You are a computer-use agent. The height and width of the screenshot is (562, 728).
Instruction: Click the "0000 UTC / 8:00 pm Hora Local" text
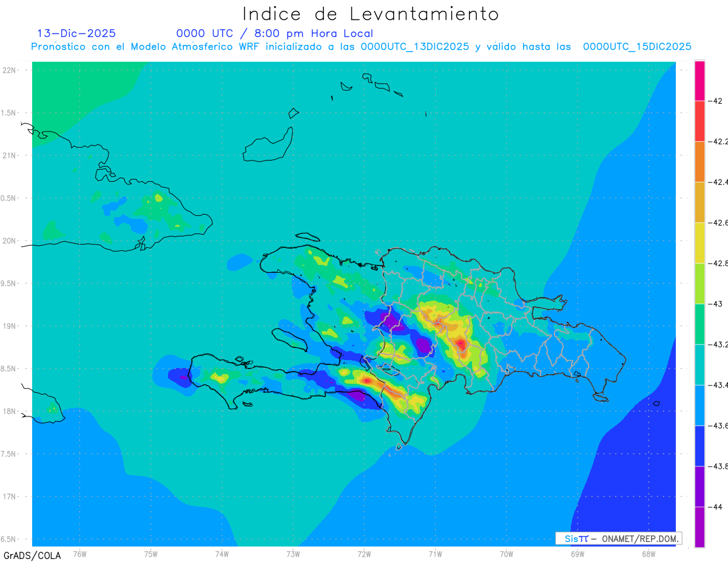coord(275,33)
